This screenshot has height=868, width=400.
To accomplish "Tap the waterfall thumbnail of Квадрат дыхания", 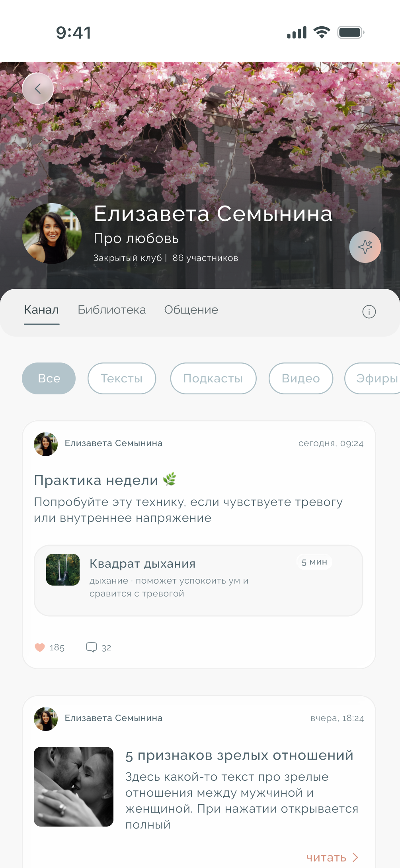I will click(63, 570).
